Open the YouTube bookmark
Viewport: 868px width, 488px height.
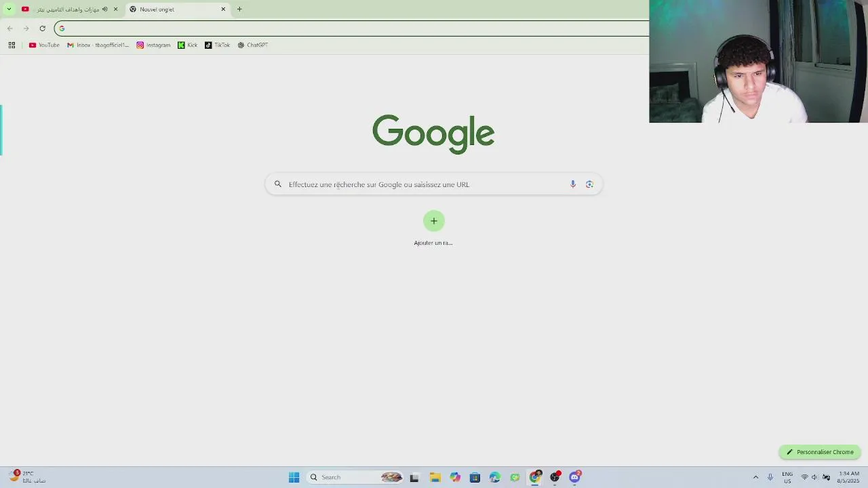44,45
